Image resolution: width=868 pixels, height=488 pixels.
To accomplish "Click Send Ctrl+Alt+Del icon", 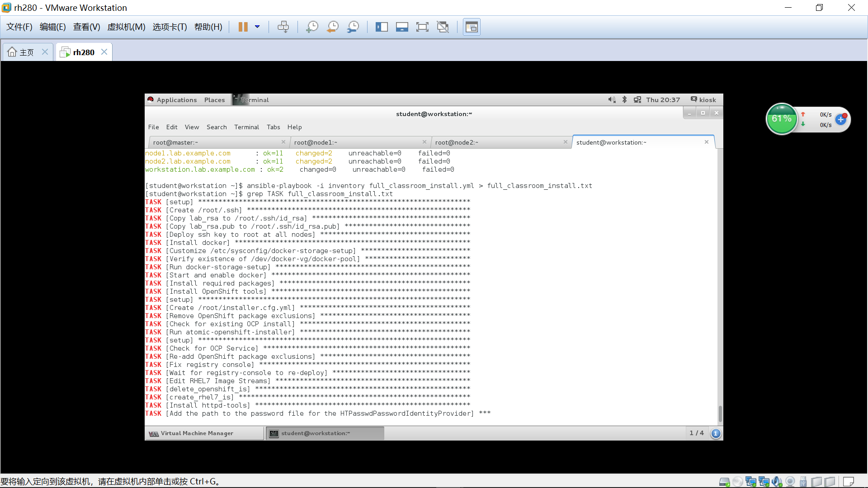I will pyautogui.click(x=283, y=27).
